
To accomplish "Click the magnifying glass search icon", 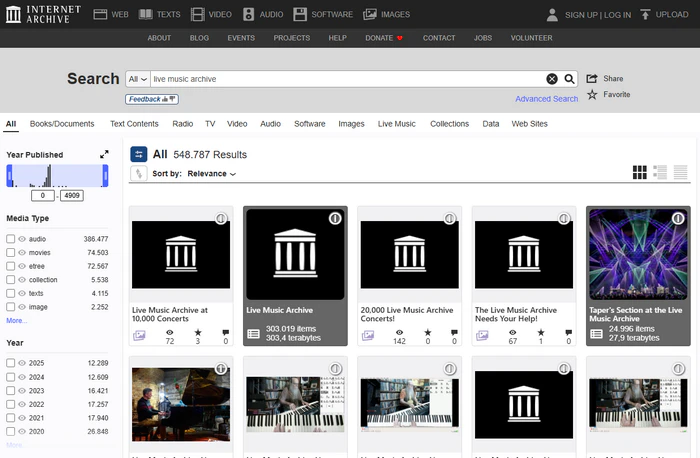I will 569,79.
